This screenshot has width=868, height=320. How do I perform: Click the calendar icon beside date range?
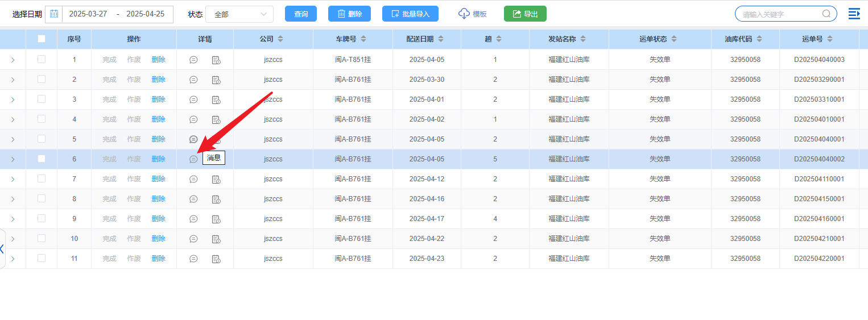(x=54, y=14)
